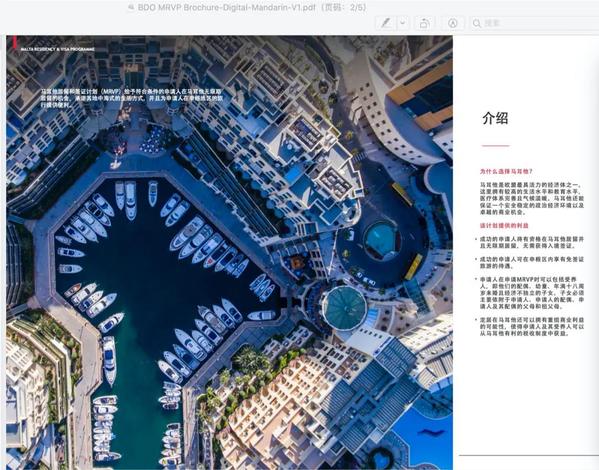This screenshot has height=470, width=599.
Task: Click the magnifying glass search icon
Action: coord(477,23)
